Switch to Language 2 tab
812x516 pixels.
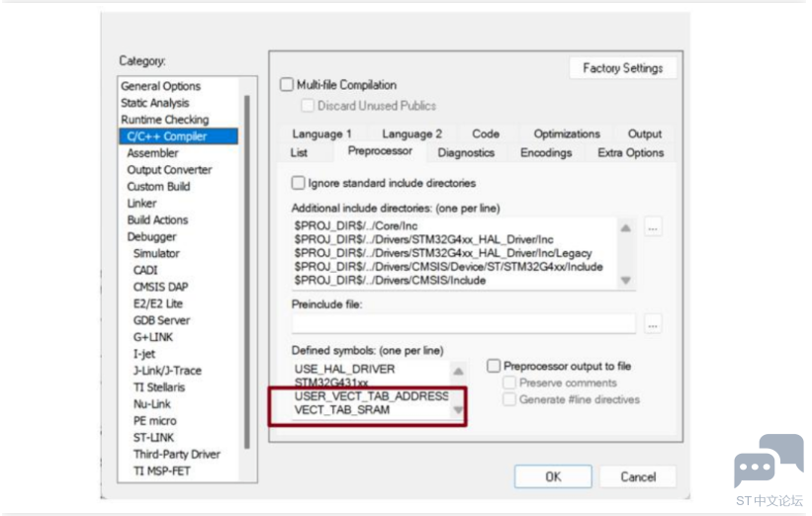pyautogui.click(x=411, y=134)
